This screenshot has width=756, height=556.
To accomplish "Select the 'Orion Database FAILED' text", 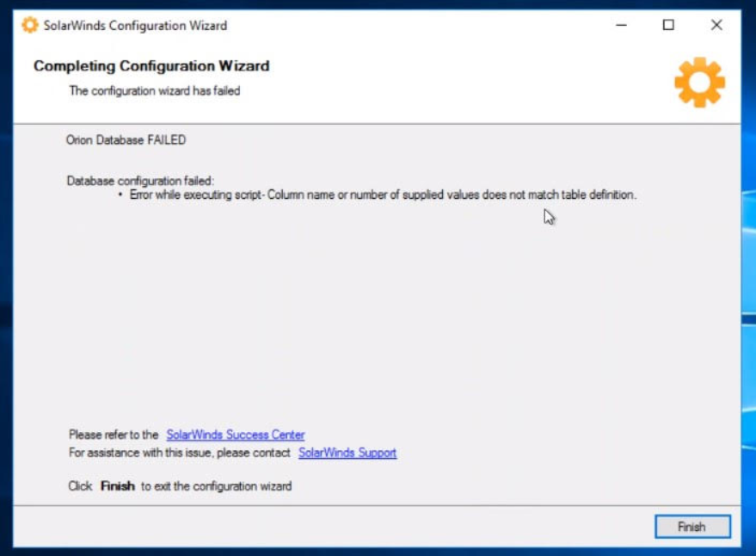I will coord(126,140).
